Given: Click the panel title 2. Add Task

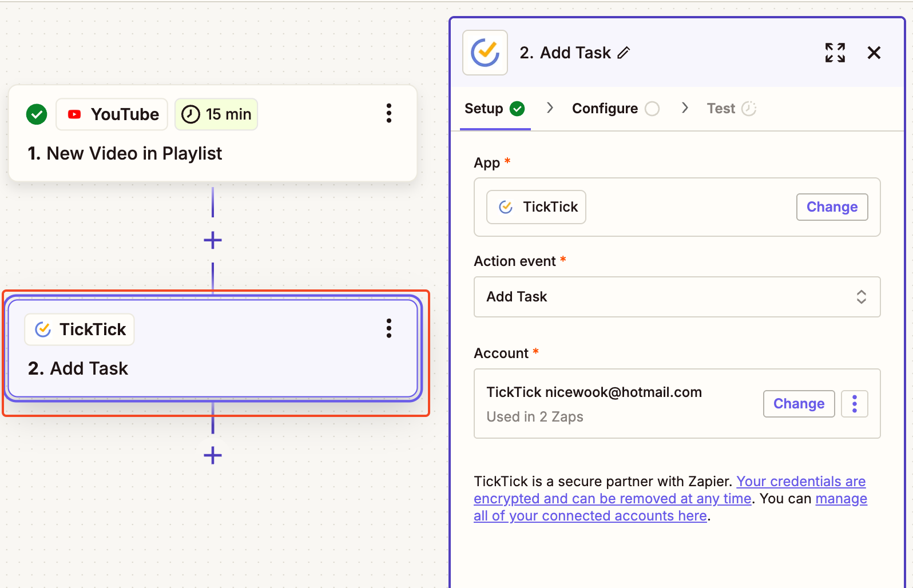Looking at the screenshot, I should point(565,53).
